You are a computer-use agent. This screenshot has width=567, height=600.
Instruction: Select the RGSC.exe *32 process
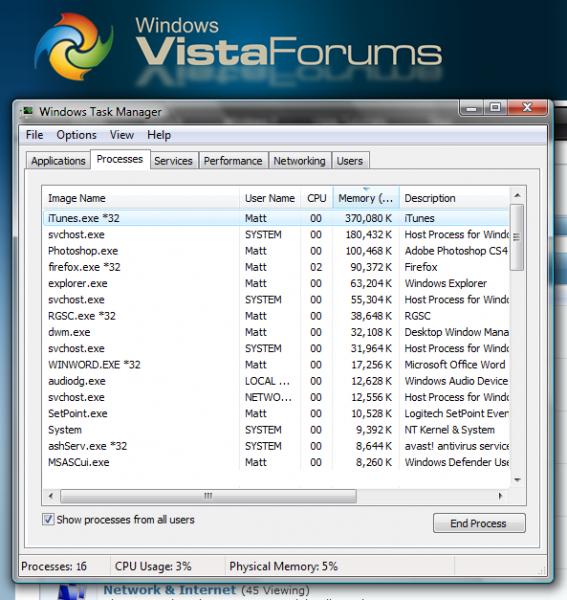point(276,316)
